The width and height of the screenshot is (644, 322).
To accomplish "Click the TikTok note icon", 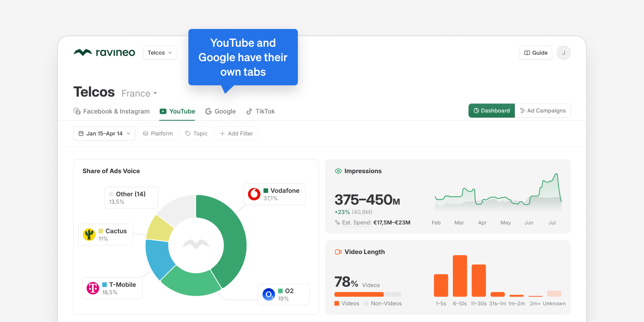I will tap(250, 111).
